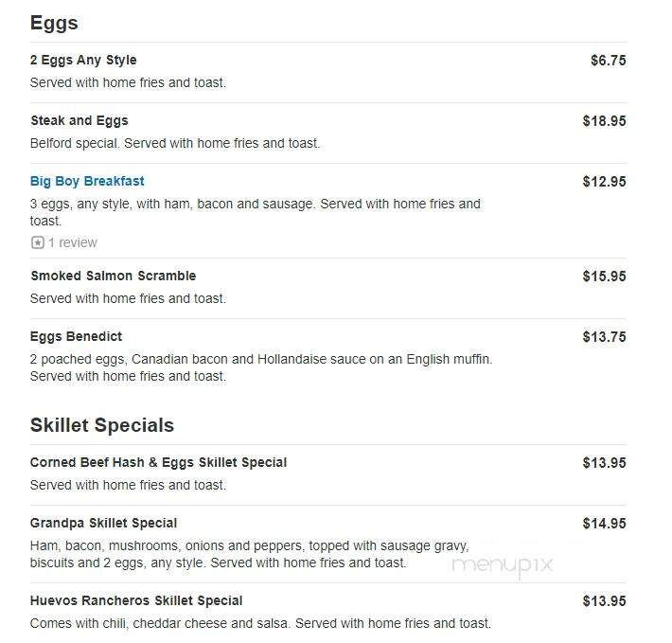Click the Smoked Salmon Scramble title
672x643 pixels.
pos(114,277)
